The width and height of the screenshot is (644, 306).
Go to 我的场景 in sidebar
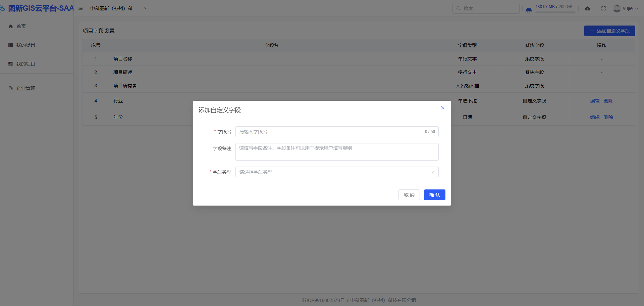point(25,45)
